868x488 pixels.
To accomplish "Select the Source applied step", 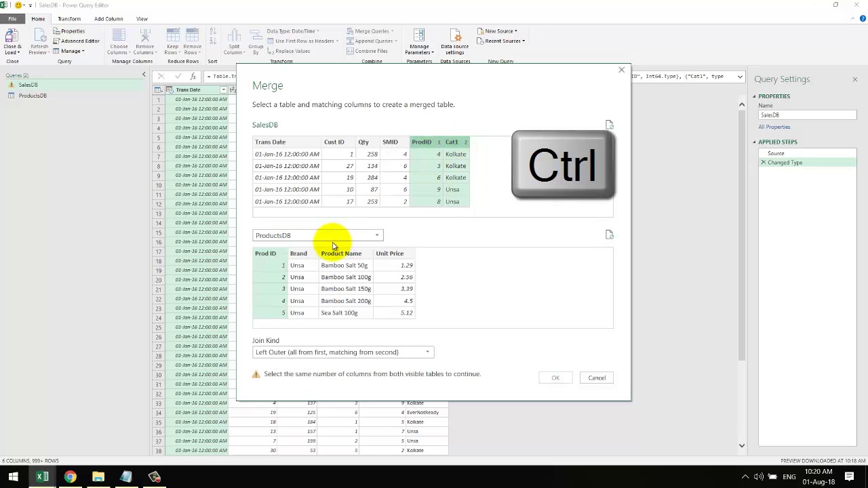I will coord(776,153).
